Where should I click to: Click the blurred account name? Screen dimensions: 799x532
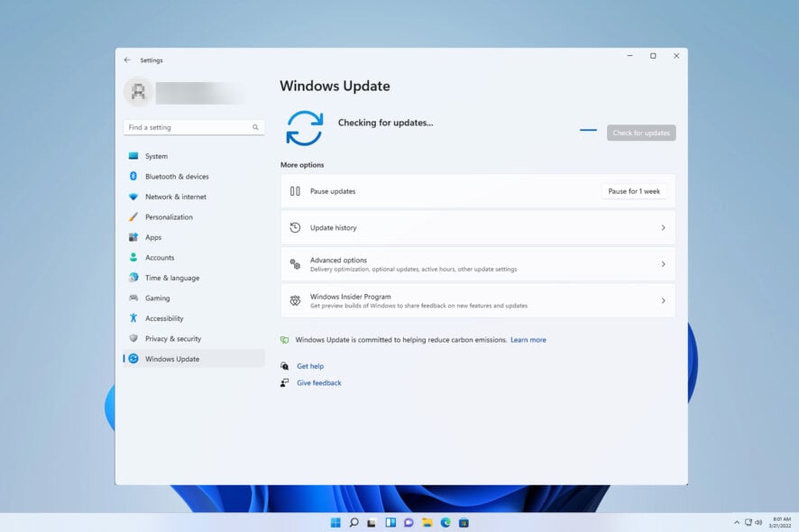(200, 93)
